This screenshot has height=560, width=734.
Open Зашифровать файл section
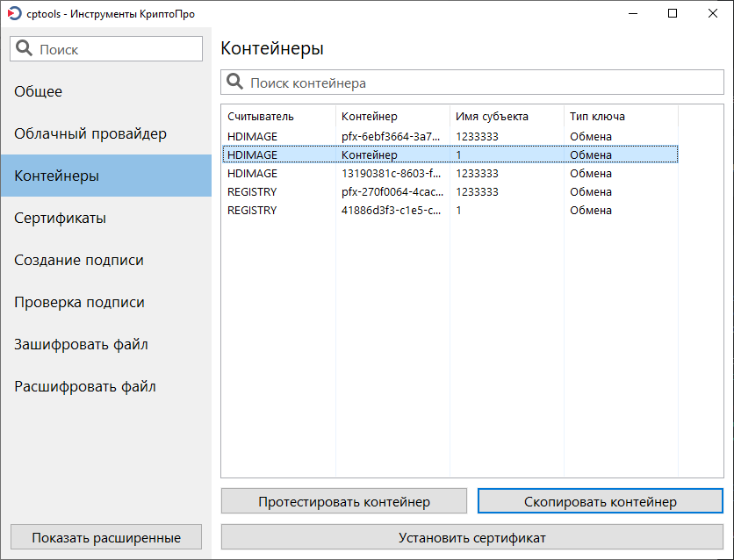[81, 344]
